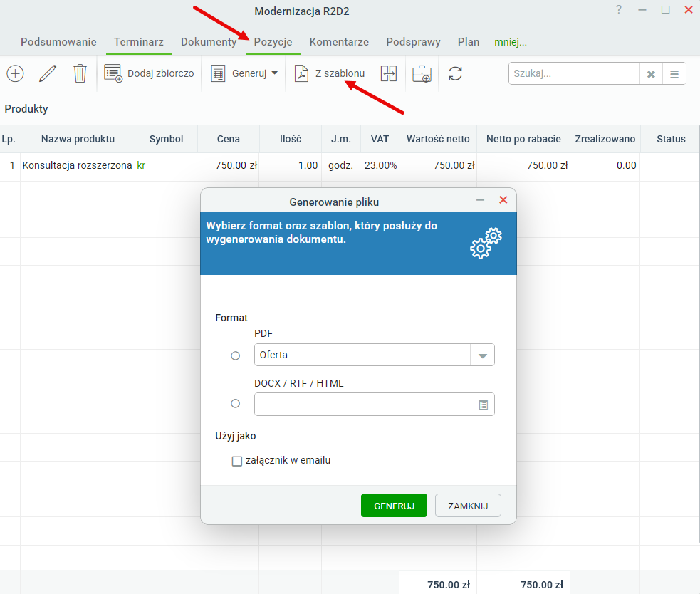Switch to the Pozycje tab
This screenshot has width=700, height=594.
273,42
